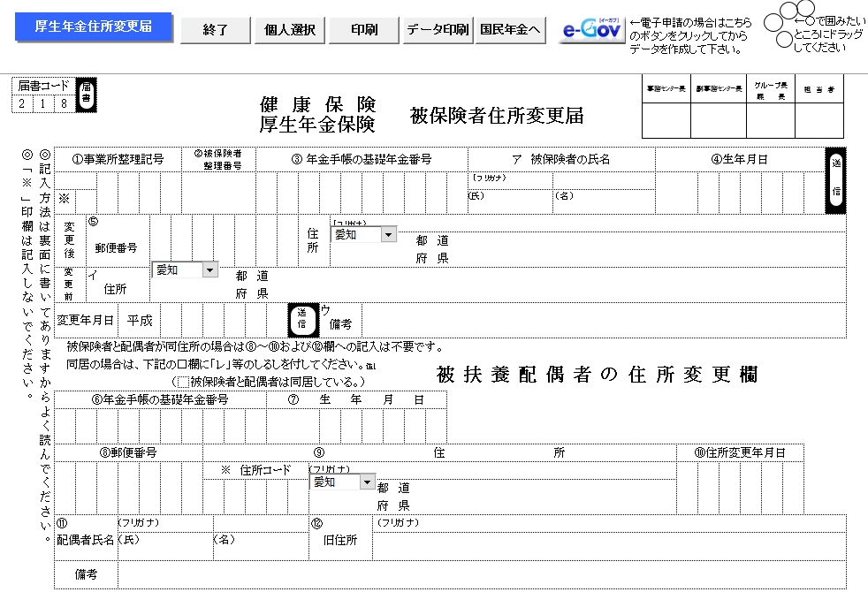This screenshot has height=592, width=868.
Task: Click the 被扶養配偶者の住所変更欄 heading
Action: coord(597,375)
